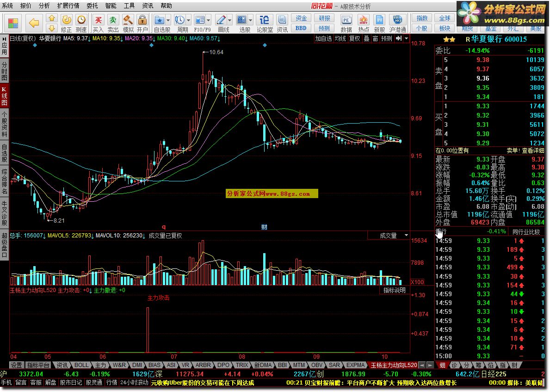The image size is (550, 392).
Task: Click the 加自选 add to watchlist button
Action: point(323,38)
